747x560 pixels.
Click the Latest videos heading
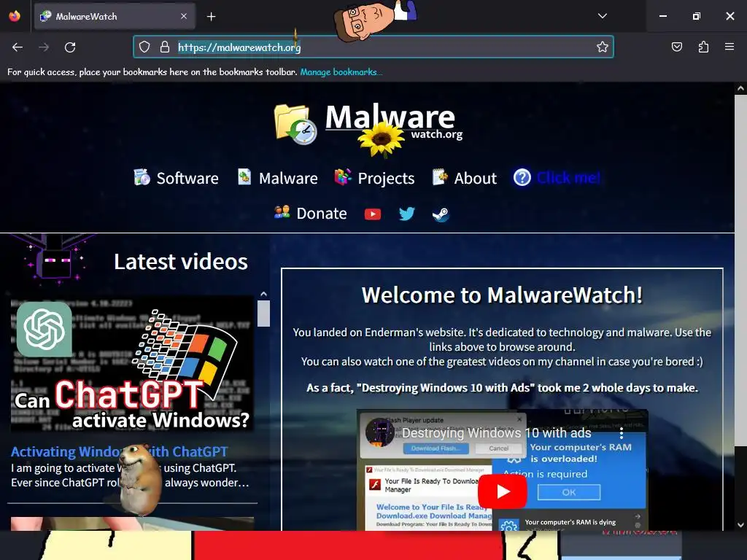(x=181, y=262)
